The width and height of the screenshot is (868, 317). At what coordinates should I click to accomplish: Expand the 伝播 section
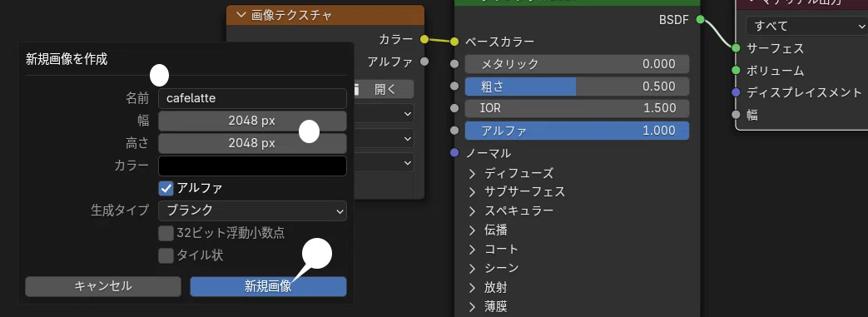coord(472,230)
